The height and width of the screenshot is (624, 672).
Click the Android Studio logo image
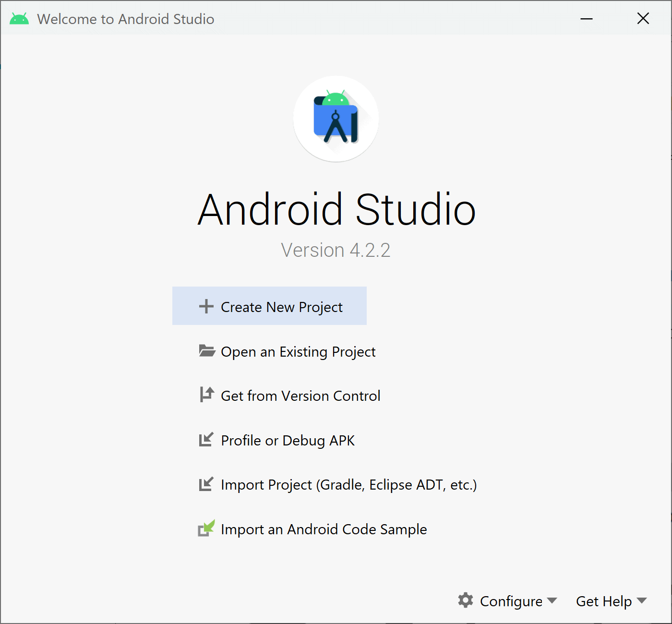(336, 119)
